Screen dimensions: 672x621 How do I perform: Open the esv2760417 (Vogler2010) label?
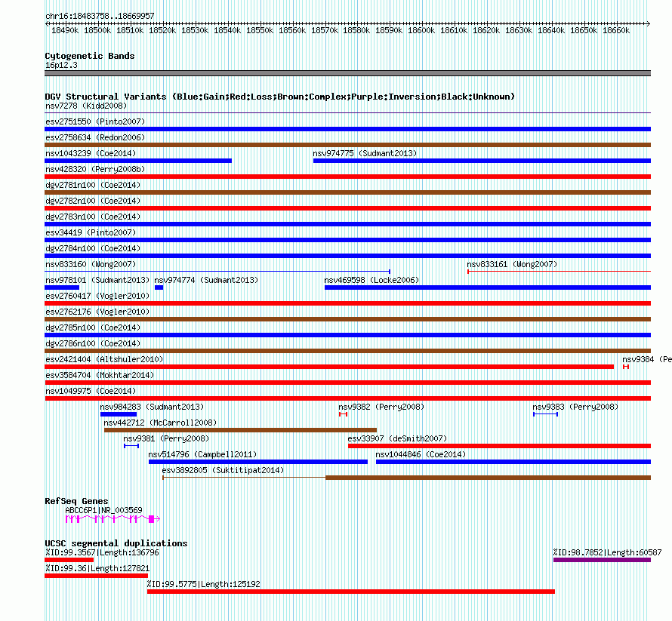(x=97, y=296)
